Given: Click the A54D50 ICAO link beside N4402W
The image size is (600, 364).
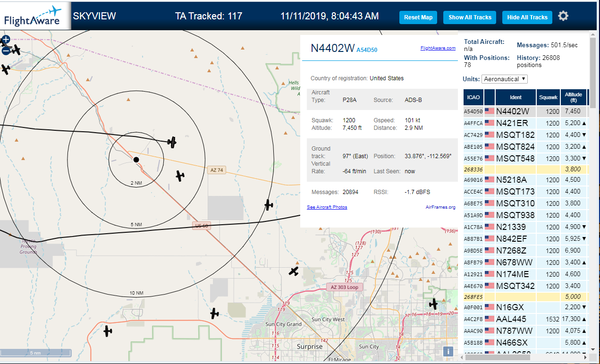Looking at the screenshot, I should click(367, 50).
